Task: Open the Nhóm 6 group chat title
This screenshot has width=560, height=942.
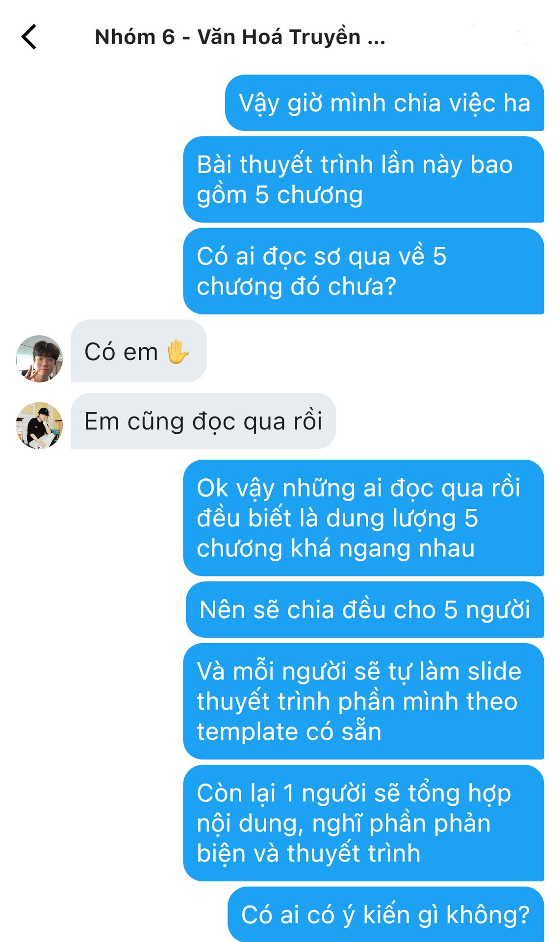Action: pyautogui.click(x=240, y=37)
